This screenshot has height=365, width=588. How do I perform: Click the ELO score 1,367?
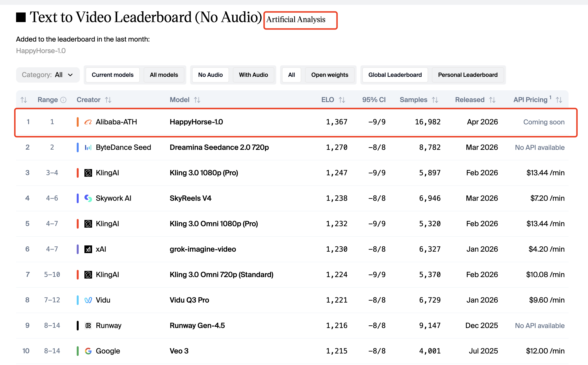point(336,122)
